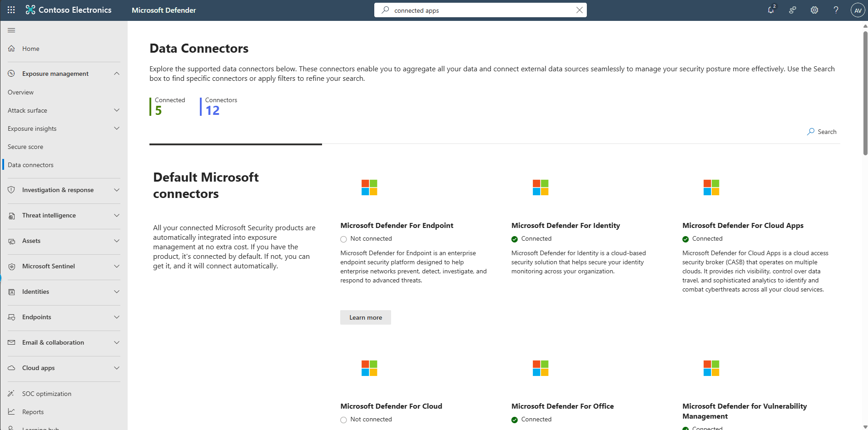
Task: Click the Endpoints icon
Action: tap(12, 317)
